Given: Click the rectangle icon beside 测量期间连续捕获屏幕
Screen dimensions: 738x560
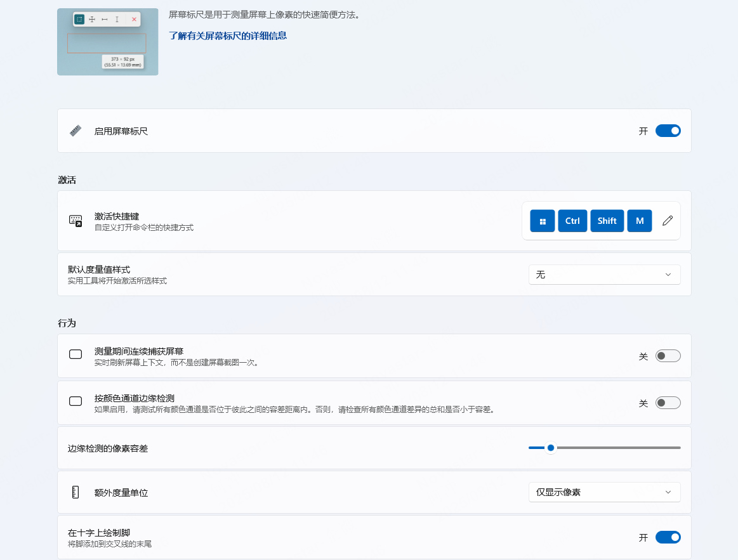Looking at the screenshot, I should (x=76, y=355).
